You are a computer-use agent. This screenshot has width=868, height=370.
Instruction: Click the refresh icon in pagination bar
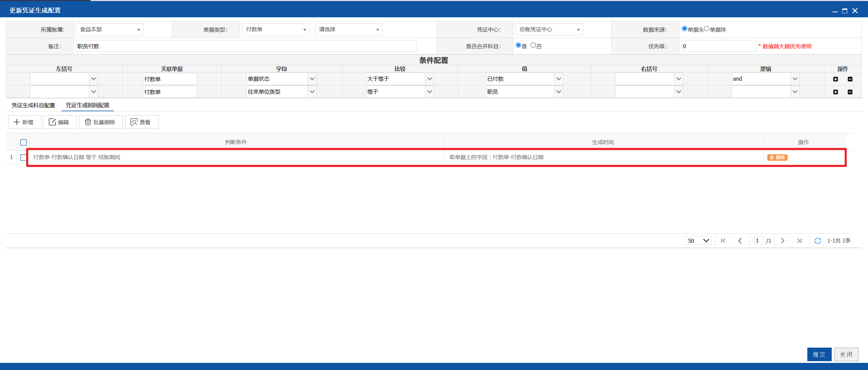(x=818, y=241)
